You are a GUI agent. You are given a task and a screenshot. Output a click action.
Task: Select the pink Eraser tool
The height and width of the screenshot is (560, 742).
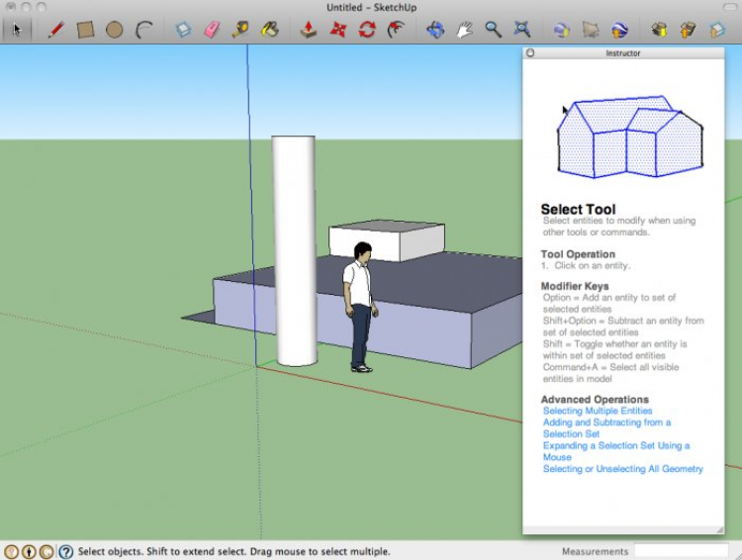click(211, 30)
